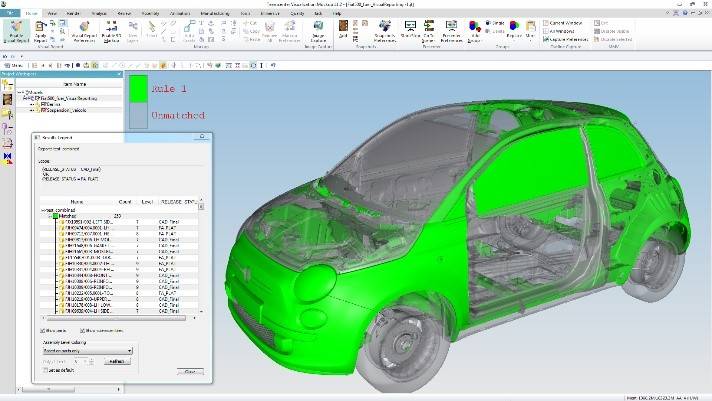This screenshot has height=401, width=712.
Task: Click the results list horizontal scrollbar
Action: click(119, 318)
